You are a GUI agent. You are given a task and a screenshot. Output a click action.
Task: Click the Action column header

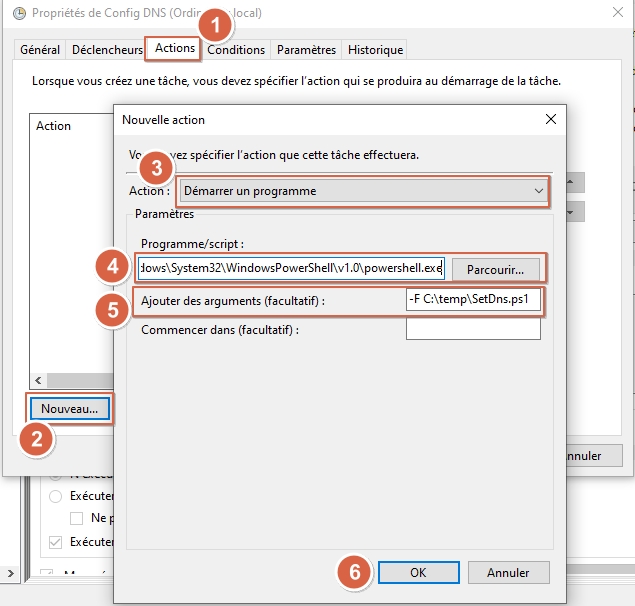point(53,126)
